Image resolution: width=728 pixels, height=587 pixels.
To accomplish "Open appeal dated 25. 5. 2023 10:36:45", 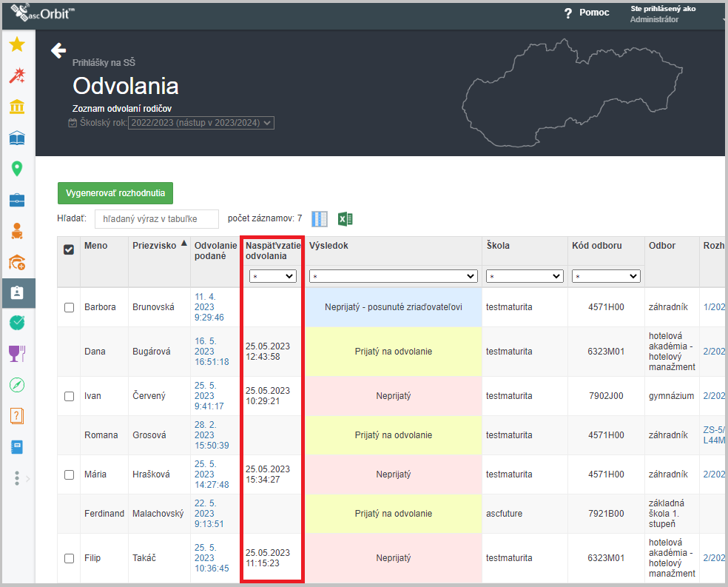I will (212, 558).
